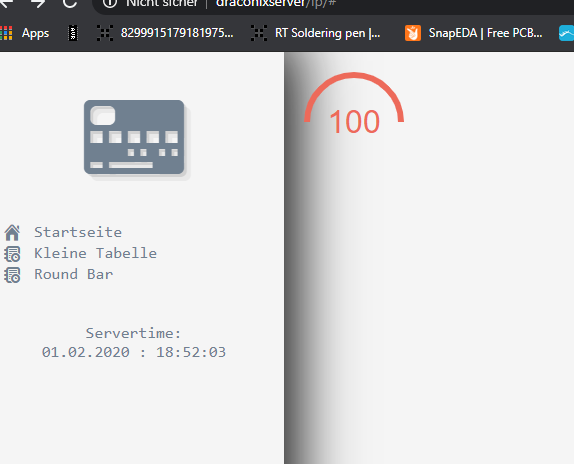
Task: Click the notebook icon beside Round Bar
Action: 12,275
